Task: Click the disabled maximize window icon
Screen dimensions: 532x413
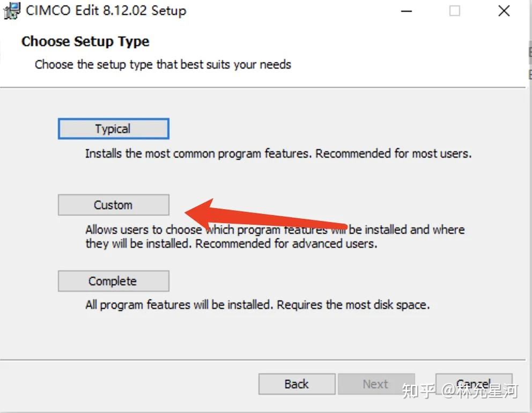Action: (455, 11)
